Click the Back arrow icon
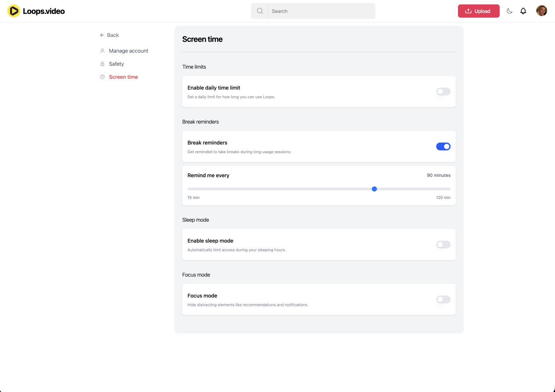Screen dimensions: 555x392 click(x=102, y=35)
